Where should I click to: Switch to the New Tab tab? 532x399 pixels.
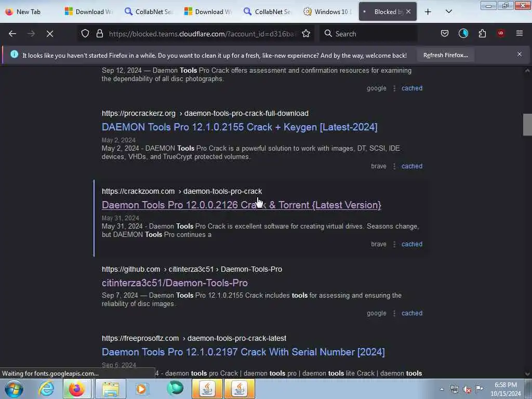click(29, 12)
